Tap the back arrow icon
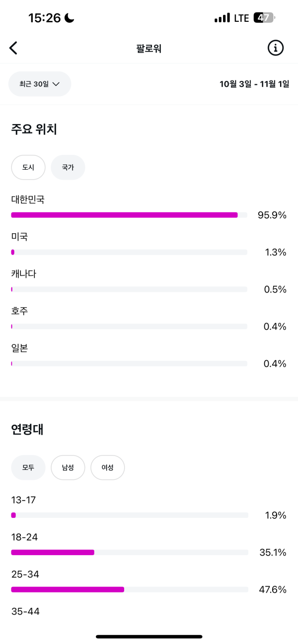 (x=13, y=48)
